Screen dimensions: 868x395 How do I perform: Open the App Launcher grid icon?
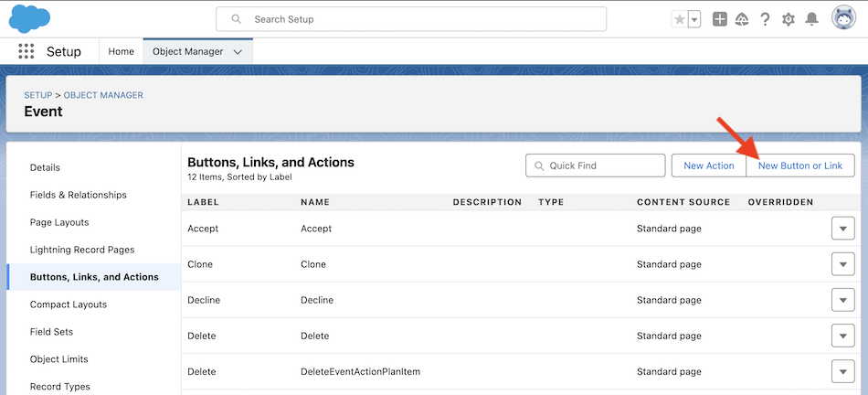(26, 51)
